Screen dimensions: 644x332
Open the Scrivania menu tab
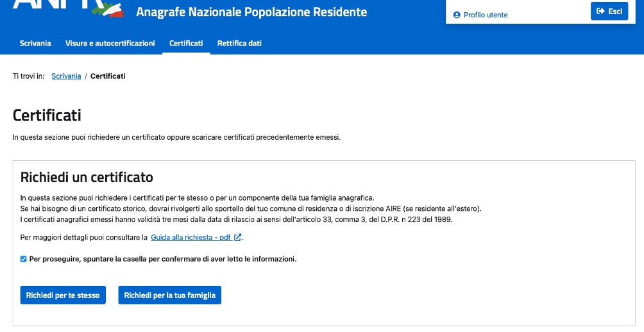point(35,43)
